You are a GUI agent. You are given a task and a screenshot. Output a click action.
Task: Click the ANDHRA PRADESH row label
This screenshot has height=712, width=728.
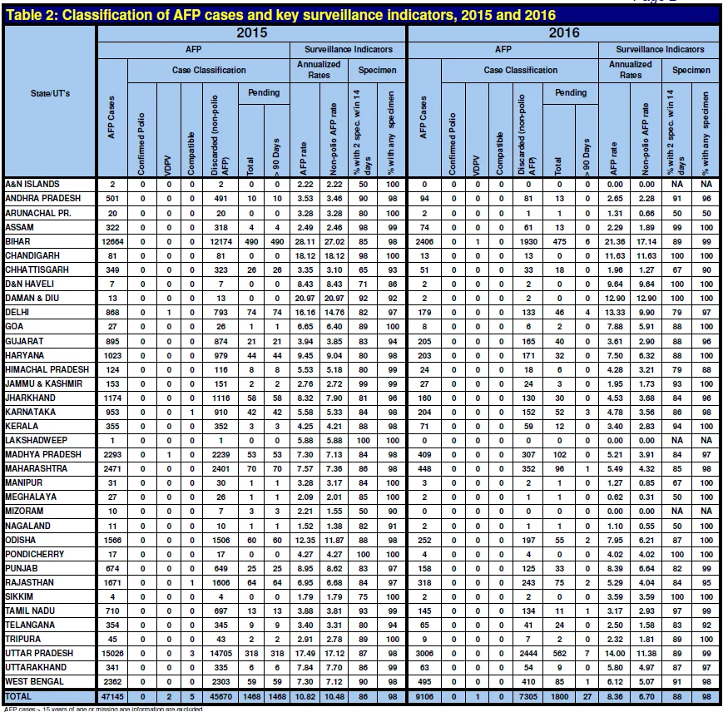(x=42, y=199)
